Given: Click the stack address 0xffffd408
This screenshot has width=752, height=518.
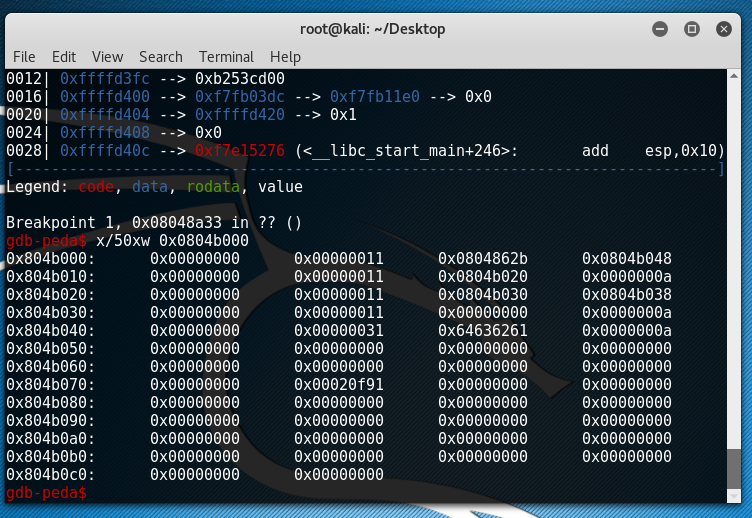Looking at the screenshot, I should coord(105,133).
